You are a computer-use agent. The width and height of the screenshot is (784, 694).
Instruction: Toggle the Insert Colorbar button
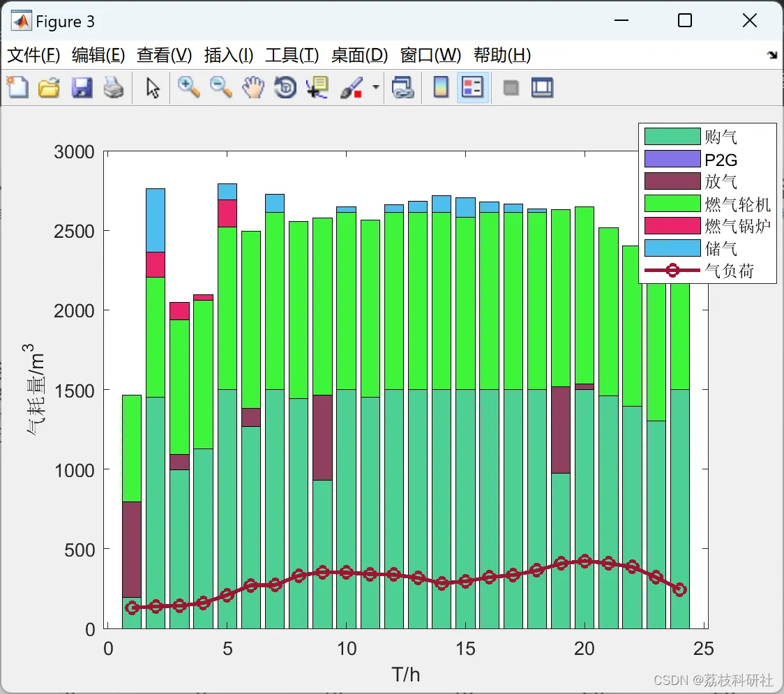[441, 87]
